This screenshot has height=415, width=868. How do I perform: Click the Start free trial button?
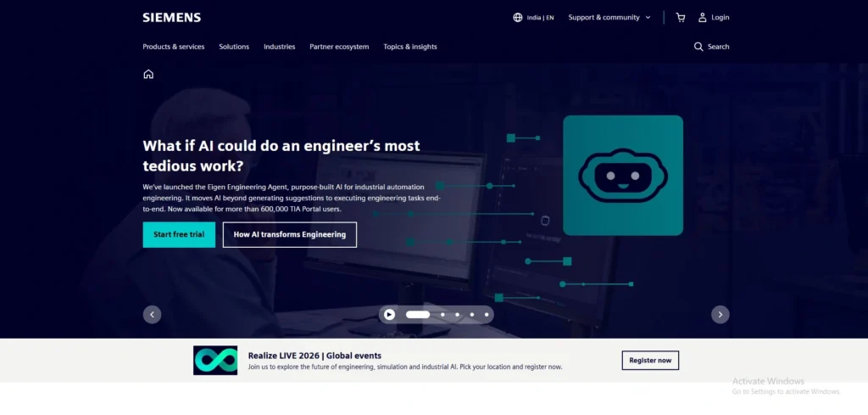tap(179, 234)
